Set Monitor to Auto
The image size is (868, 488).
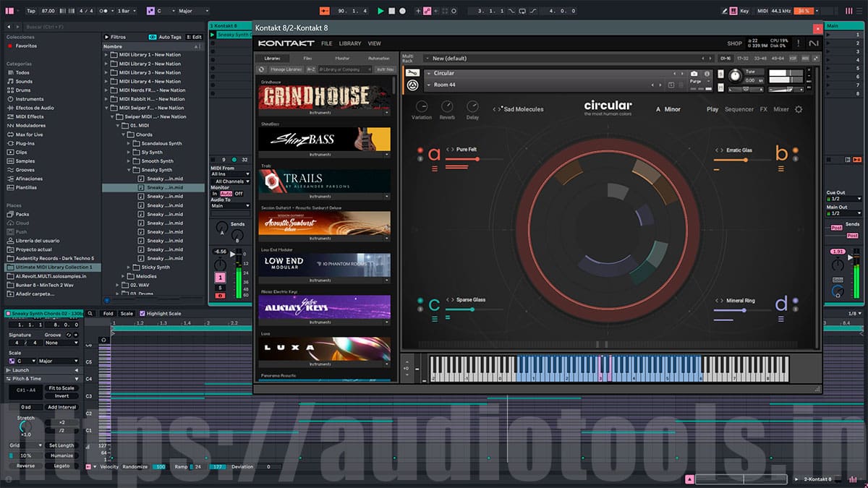226,194
